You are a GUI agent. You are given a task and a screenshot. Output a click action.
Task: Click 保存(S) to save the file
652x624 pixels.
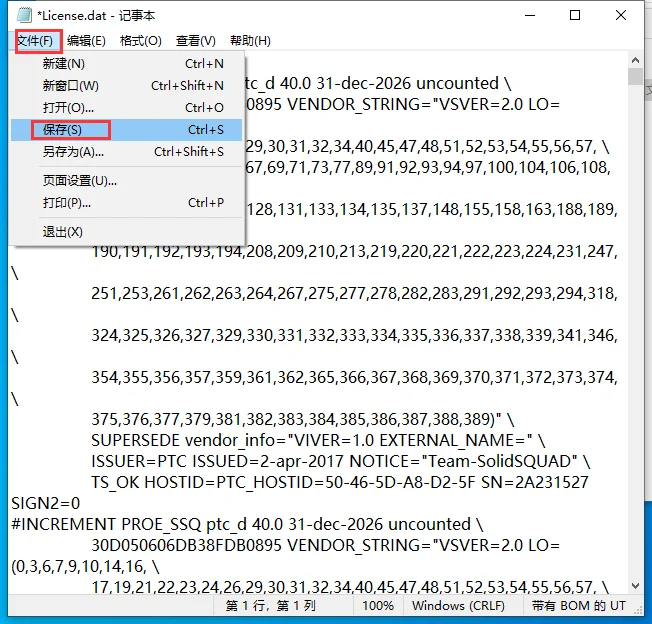(x=126, y=130)
